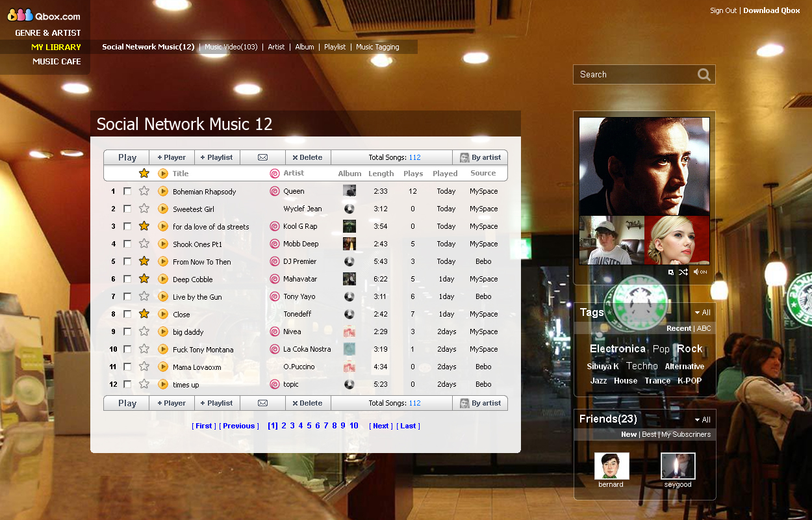Play the song Bohemian Rhapsody

click(x=163, y=191)
